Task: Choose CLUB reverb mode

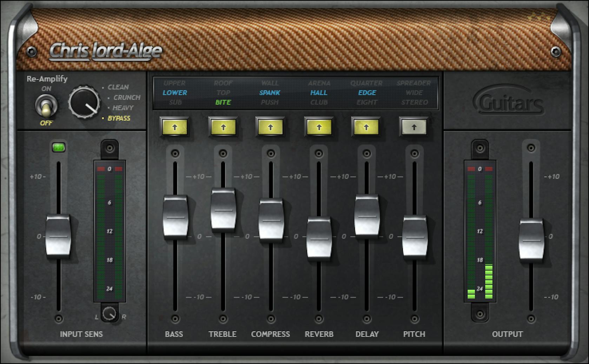Action: [319, 102]
